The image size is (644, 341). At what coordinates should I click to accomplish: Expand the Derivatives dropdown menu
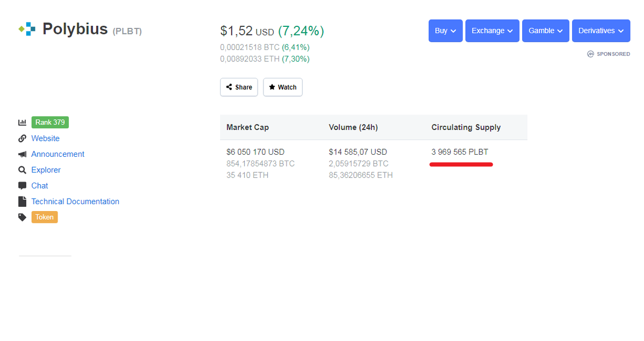(x=601, y=31)
